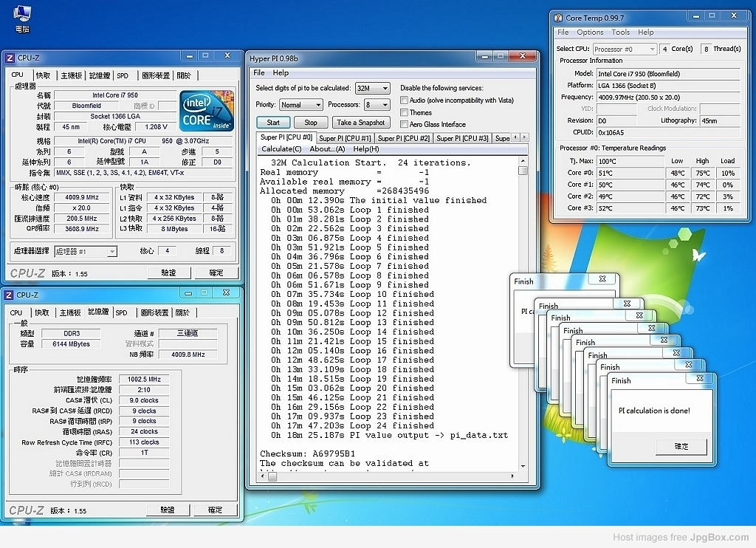Click the log scroll up arrow in Hyper PI

coord(523,161)
